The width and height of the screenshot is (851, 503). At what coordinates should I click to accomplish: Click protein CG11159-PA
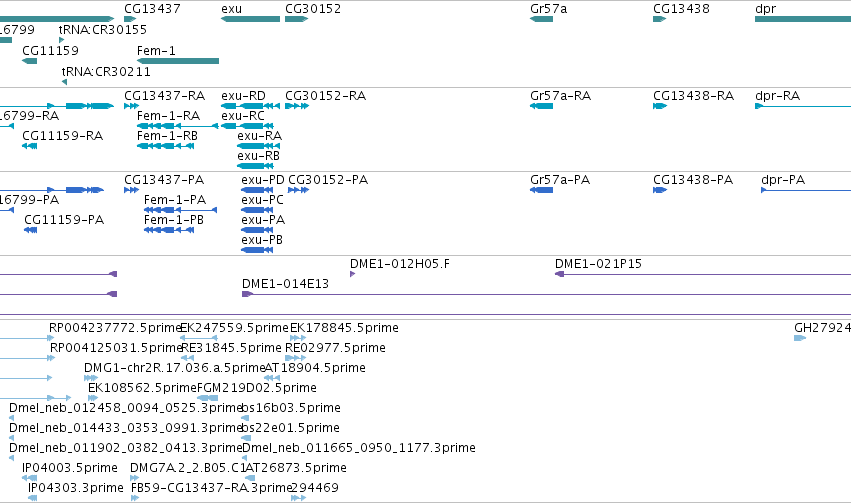pos(64,220)
